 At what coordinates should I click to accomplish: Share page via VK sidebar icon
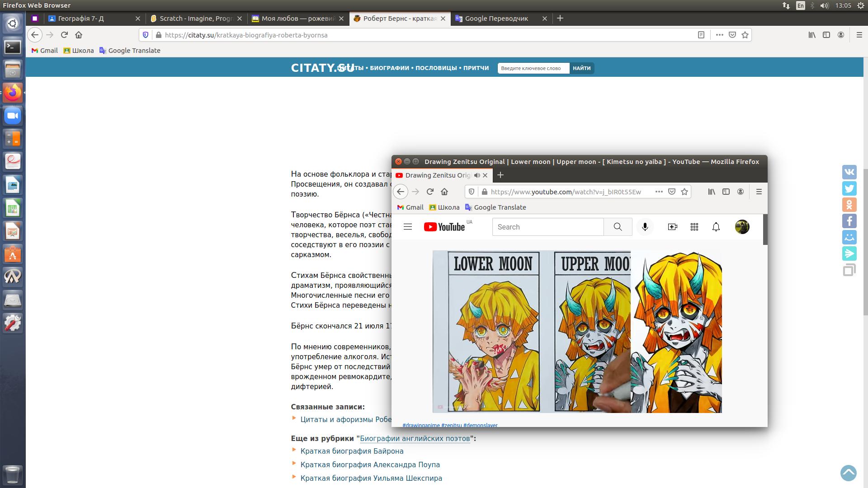click(x=849, y=172)
